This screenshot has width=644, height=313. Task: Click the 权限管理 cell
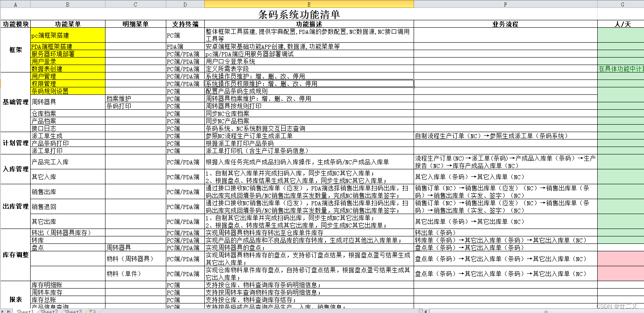pos(68,84)
